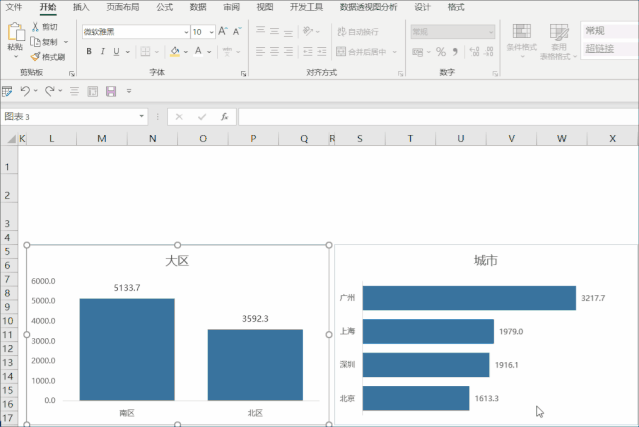
Task: Open fill color dropdown arrow
Action: (x=186, y=52)
